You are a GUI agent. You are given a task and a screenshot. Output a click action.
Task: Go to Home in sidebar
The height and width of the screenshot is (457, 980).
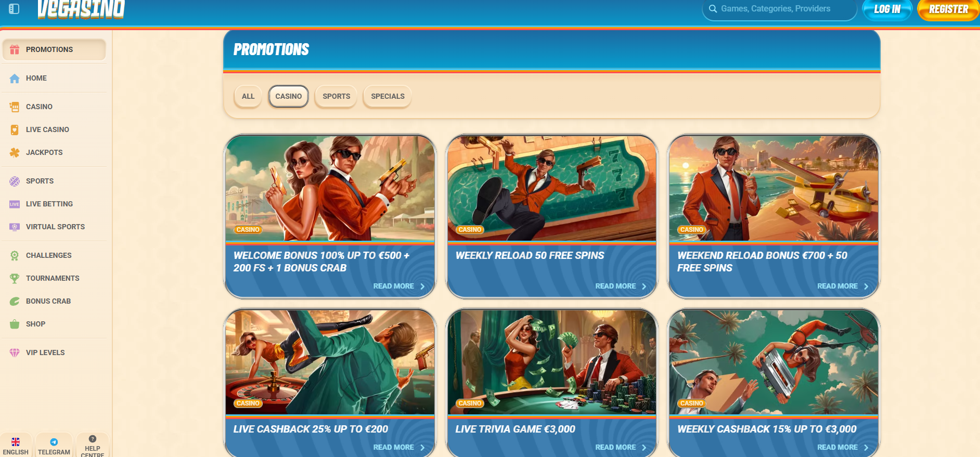pos(54,78)
